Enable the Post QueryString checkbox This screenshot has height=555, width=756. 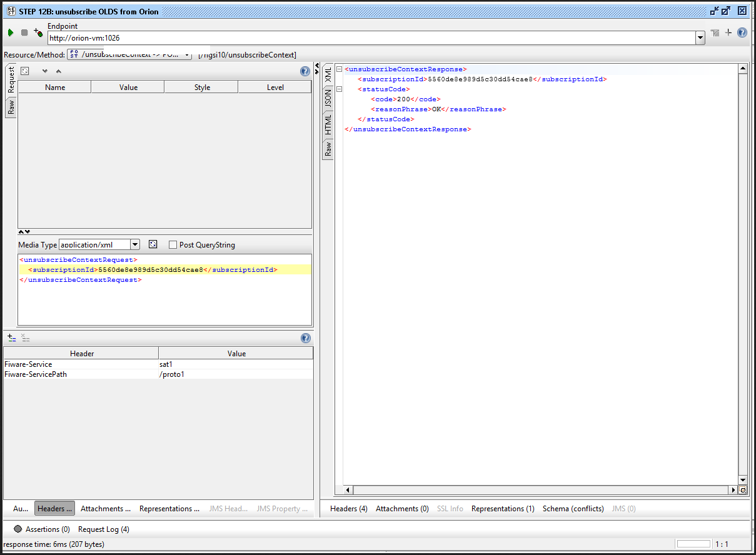point(173,245)
